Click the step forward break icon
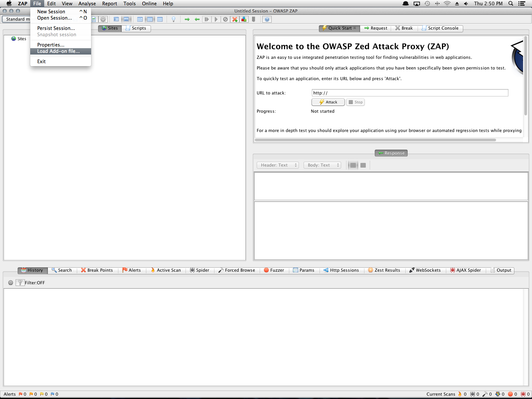The image size is (532, 399). pyautogui.click(x=206, y=19)
